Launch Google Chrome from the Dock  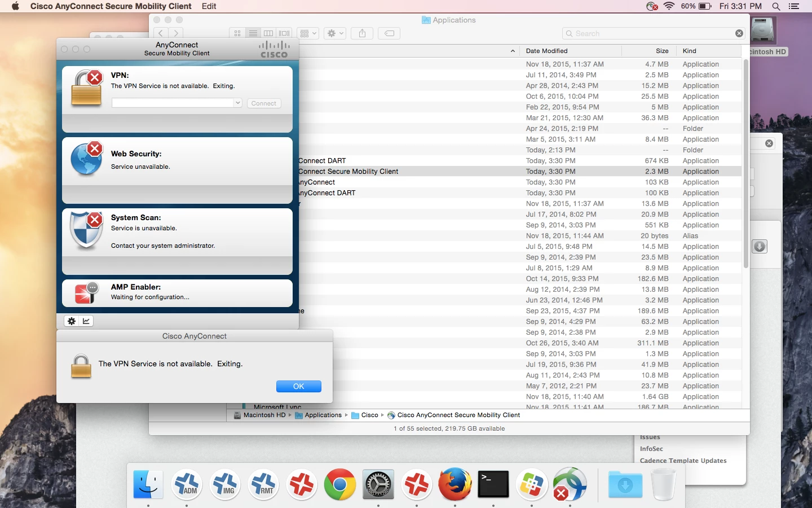pyautogui.click(x=340, y=484)
